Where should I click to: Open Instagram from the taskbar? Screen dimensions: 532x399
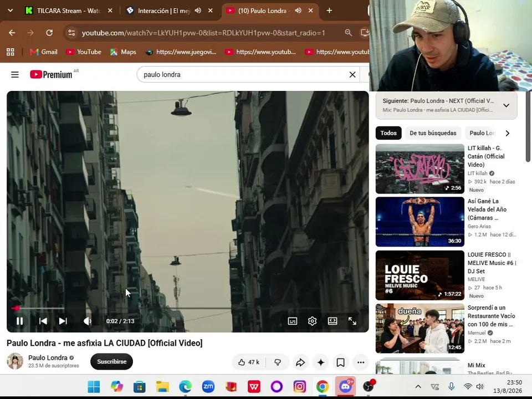(x=300, y=386)
